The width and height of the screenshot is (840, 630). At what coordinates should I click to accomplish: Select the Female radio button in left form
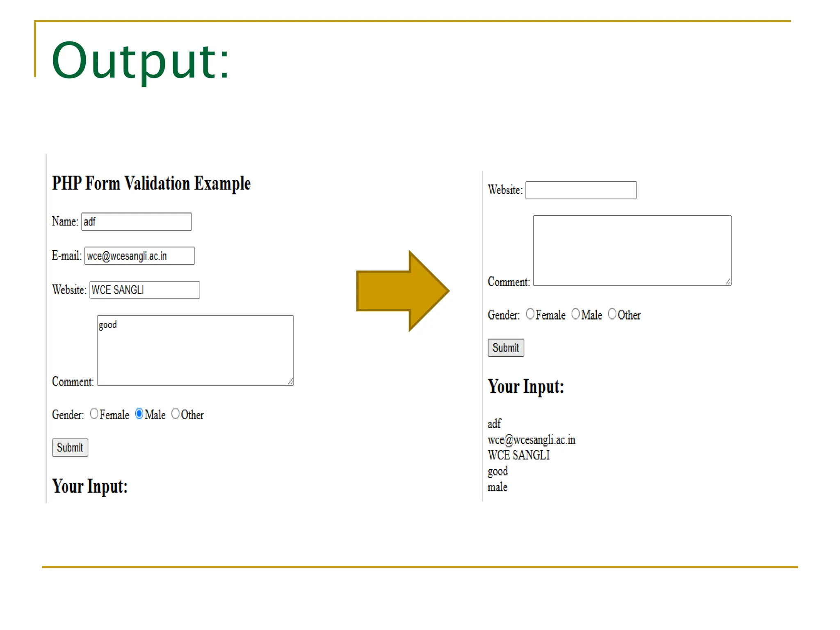pos(94,413)
